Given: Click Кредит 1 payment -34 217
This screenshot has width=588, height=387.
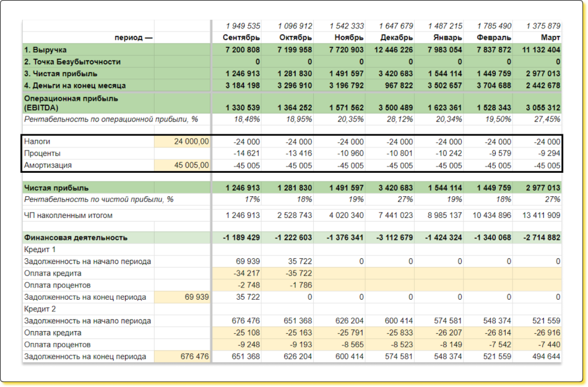Looking at the screenshot, I should 246,273.
